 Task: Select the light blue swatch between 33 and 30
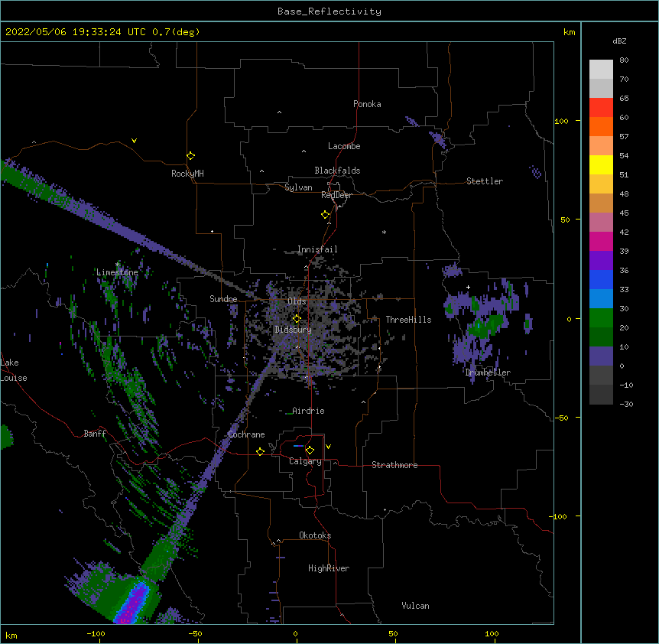tap(601, 298)
